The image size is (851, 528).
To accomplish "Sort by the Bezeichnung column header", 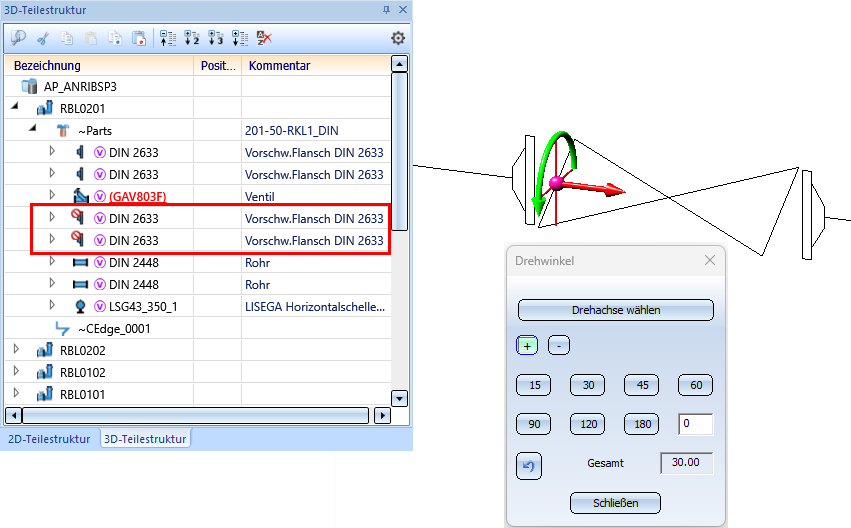I will tap(99, 65).
